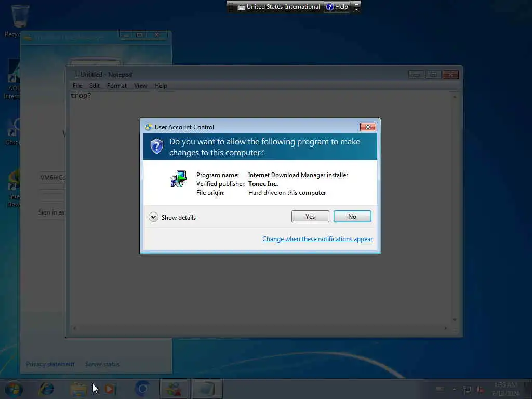
Task: Open Notepad Format menu
Action: click(116, 86)
